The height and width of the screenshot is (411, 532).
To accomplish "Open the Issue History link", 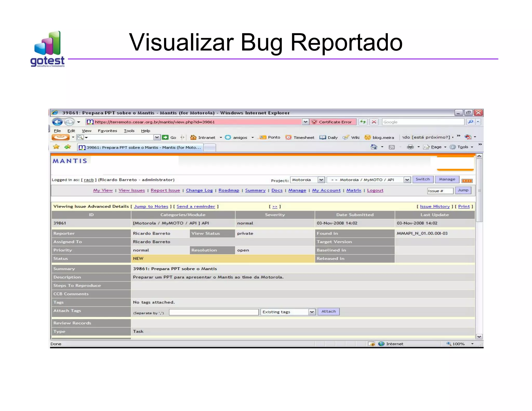I will click(435, 206).
